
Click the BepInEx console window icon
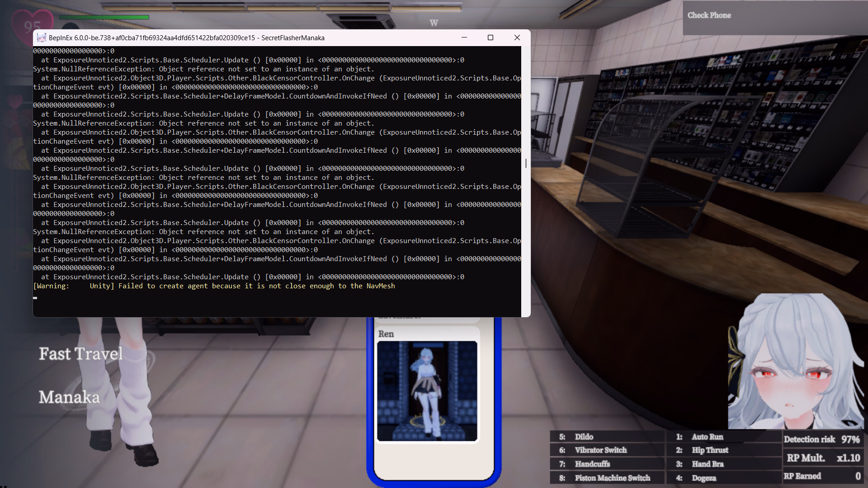pos(42,38)
